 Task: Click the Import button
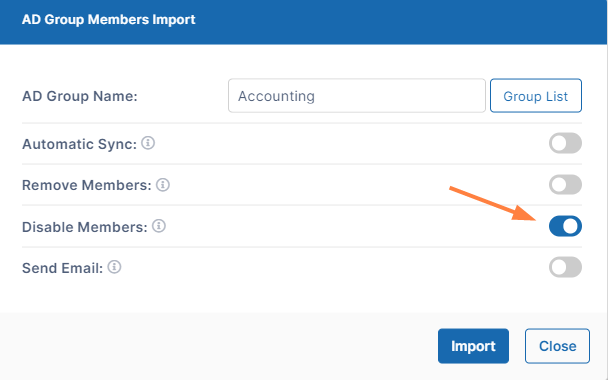click(473, 346)
